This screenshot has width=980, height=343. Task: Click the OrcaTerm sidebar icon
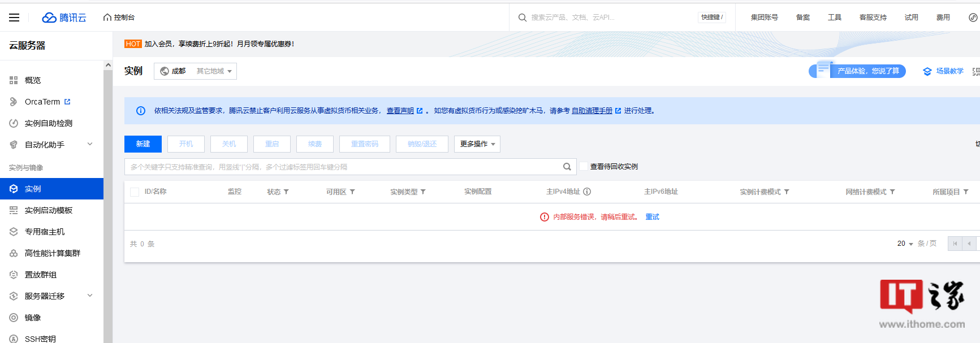tap(14, 102)
